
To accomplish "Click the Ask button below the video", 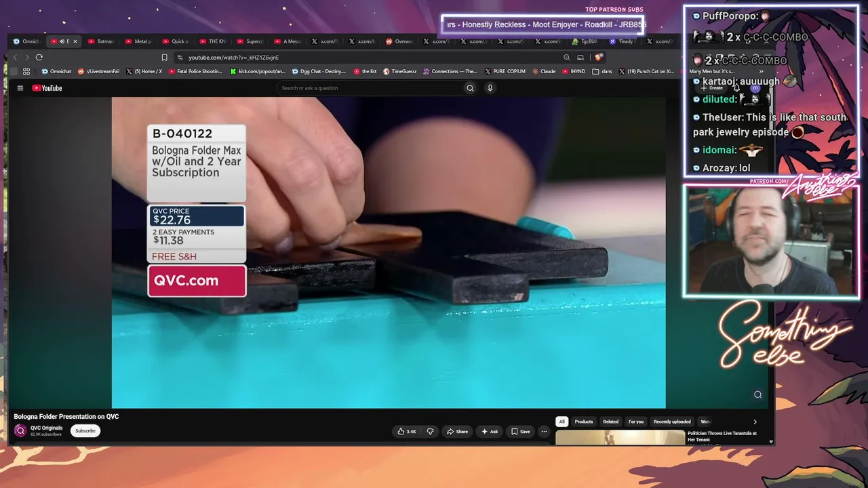I will coord(490,432).
